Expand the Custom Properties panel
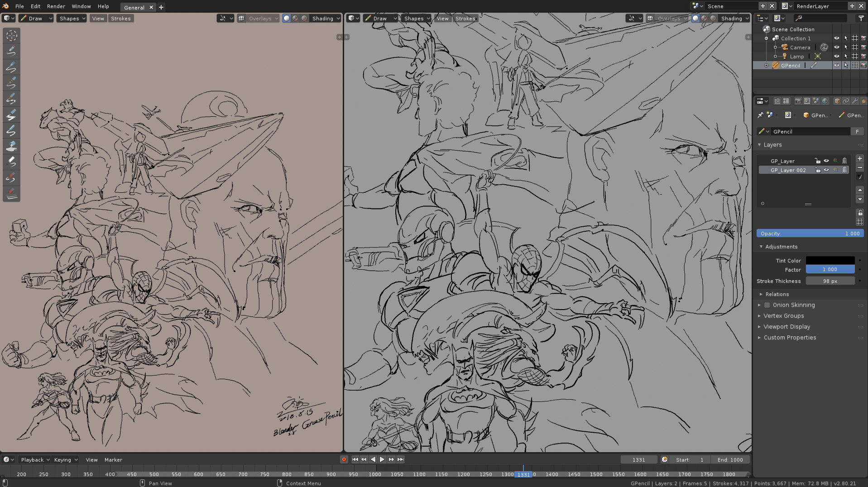868x487 pixels. coord(759,338)
